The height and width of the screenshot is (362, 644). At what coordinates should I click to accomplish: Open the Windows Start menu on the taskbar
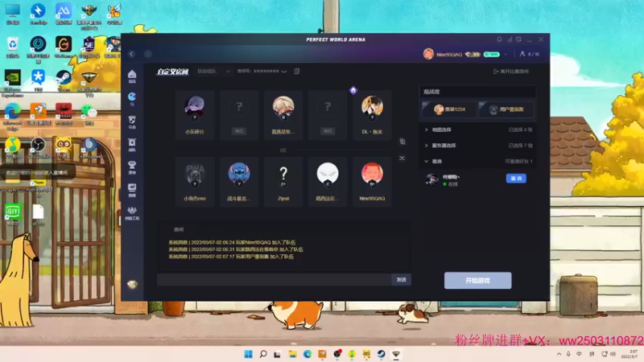click(x=248, y=354)
